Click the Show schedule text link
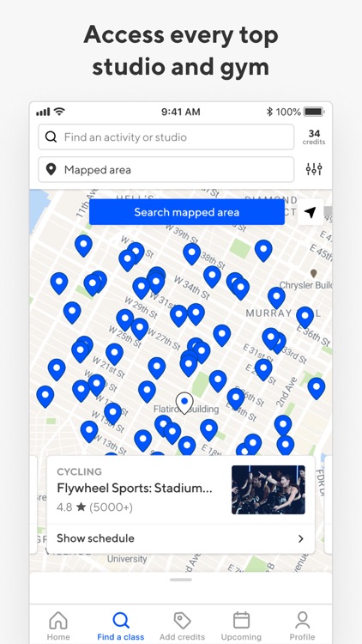The height and width of the screenshot is (644, 362). pos(95,538)
